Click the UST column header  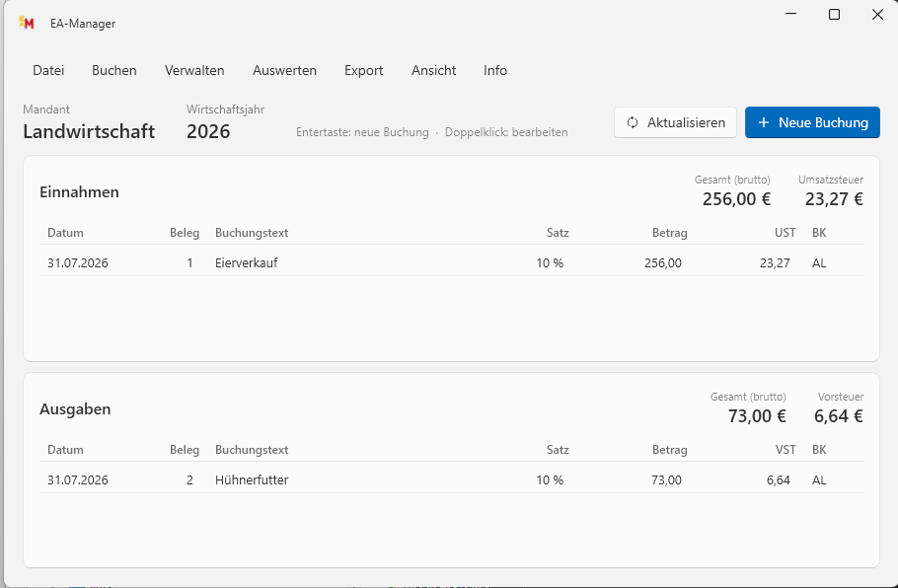785,233
